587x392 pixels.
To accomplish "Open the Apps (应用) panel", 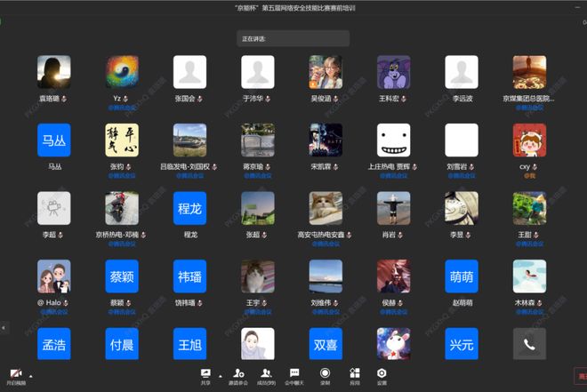I will 354,374.
